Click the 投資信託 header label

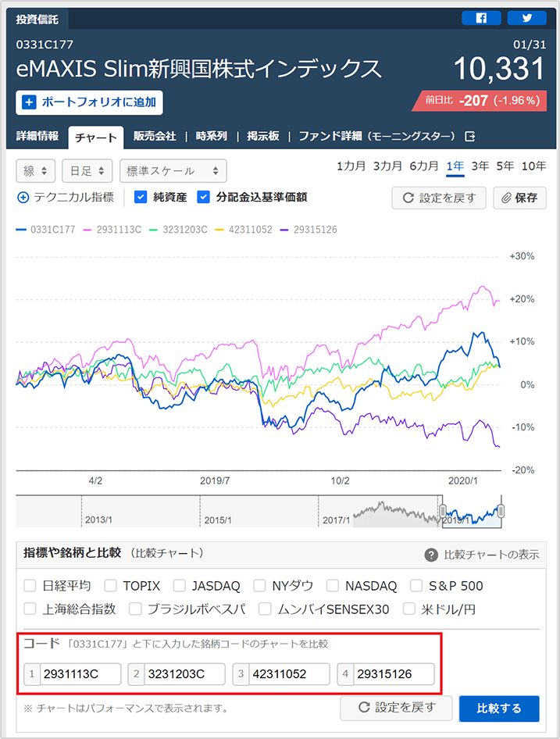(37, 20)
